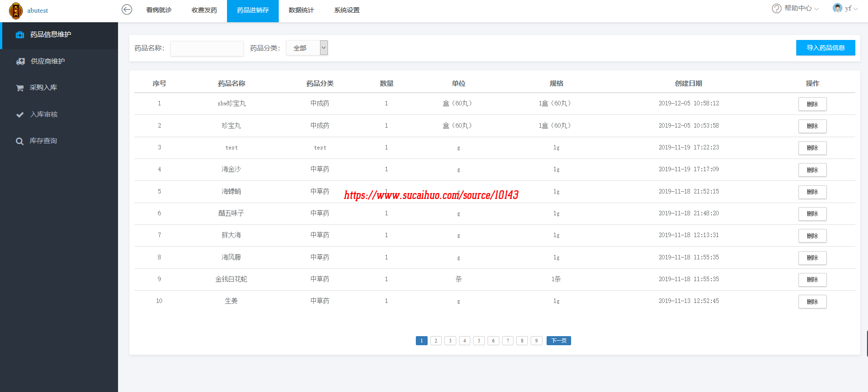Screen dimensions: 868x392
Task: Click the 导入药品信息 button
Action: [825, 48]
